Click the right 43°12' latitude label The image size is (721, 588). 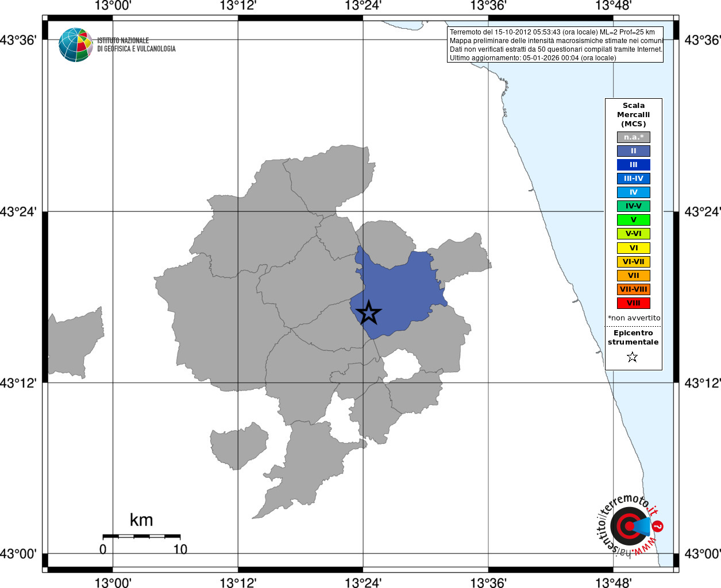702,382
